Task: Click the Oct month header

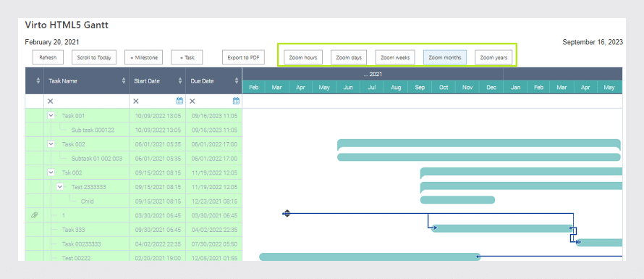Action: (444, 87)
